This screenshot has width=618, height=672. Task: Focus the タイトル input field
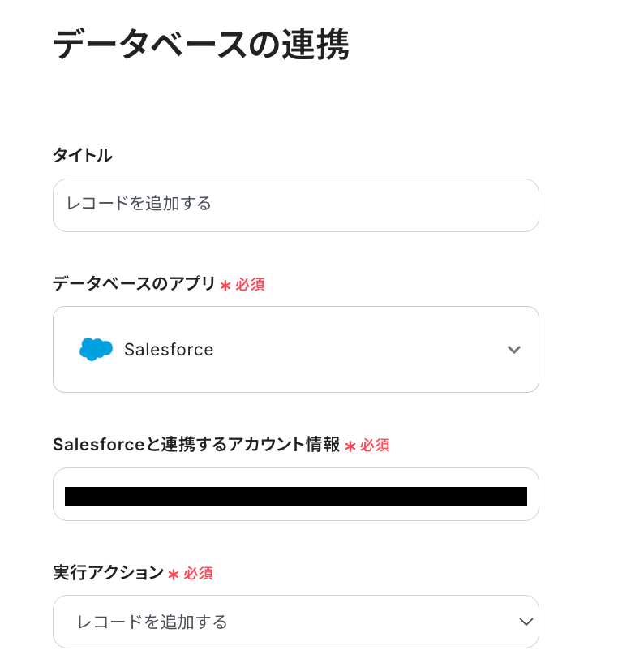[295, 205]
